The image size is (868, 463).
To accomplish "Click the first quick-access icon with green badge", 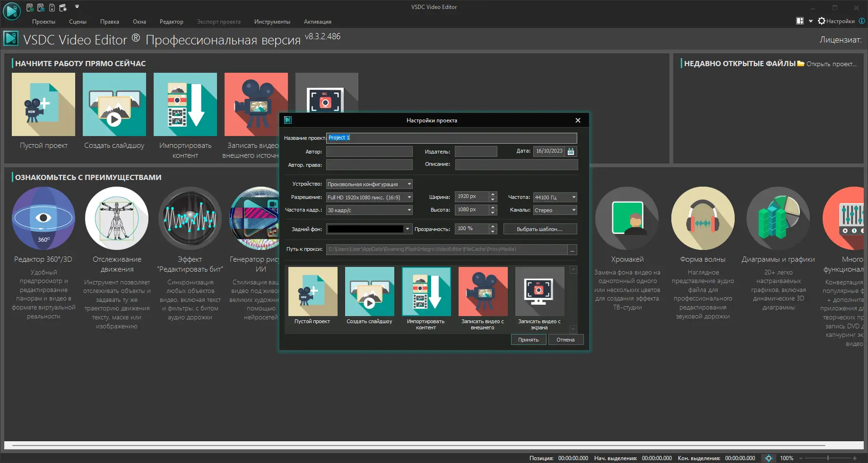I will (30, 8).
